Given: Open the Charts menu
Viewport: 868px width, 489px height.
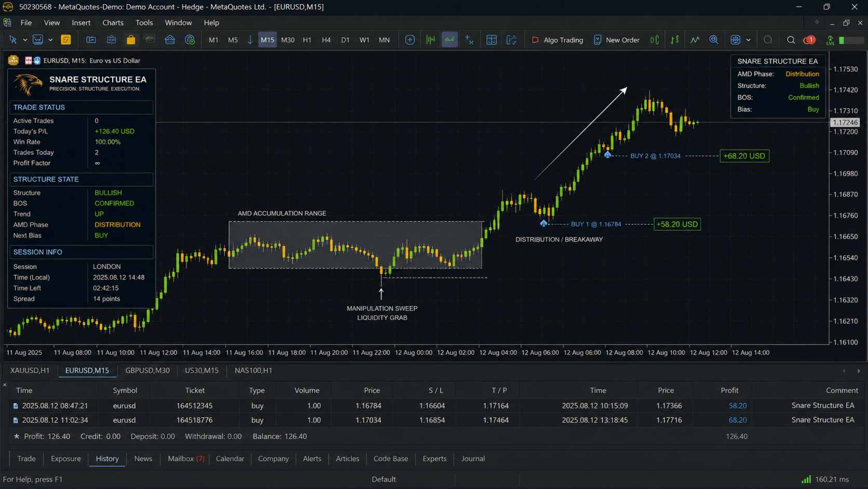Looking at the screenshot, I should (x=113, y=22).
